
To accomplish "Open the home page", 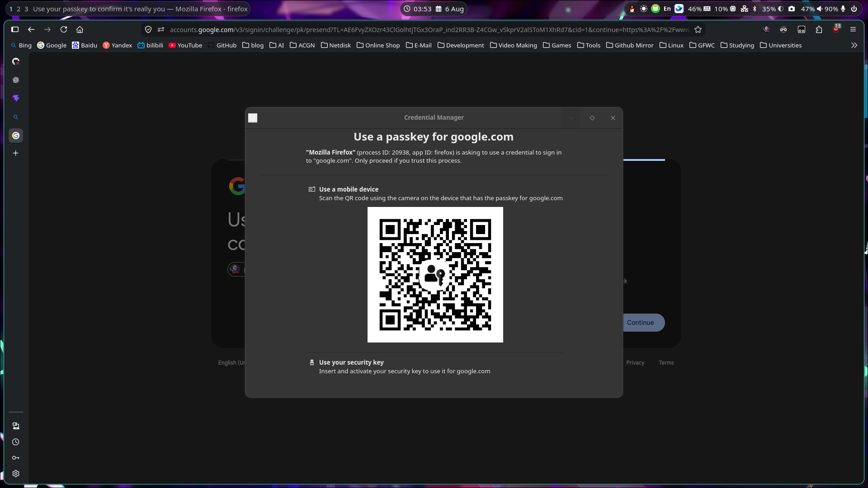I will coord(80,29).
